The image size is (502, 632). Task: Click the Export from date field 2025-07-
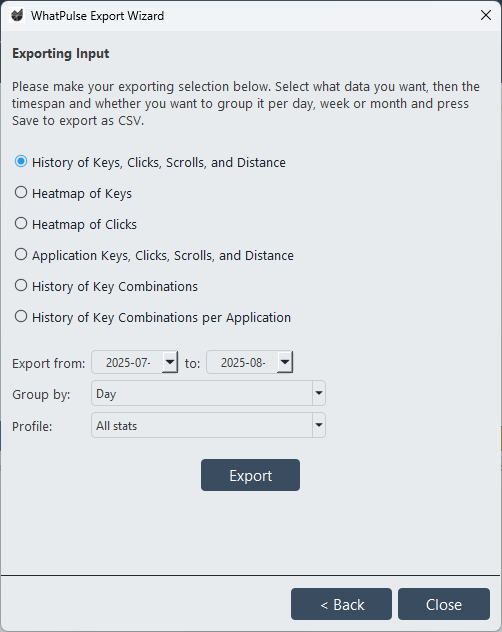coord(127,362)
